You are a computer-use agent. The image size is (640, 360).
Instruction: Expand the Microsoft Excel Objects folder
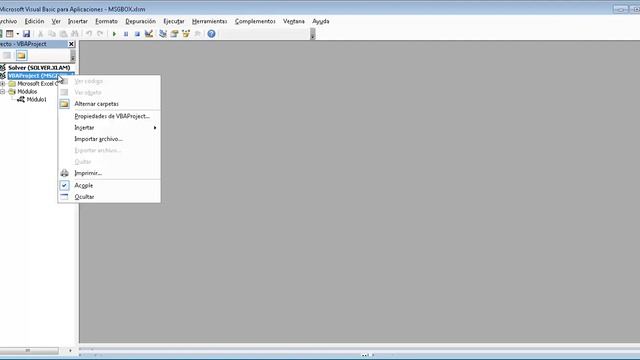click(x=3, y=84)
